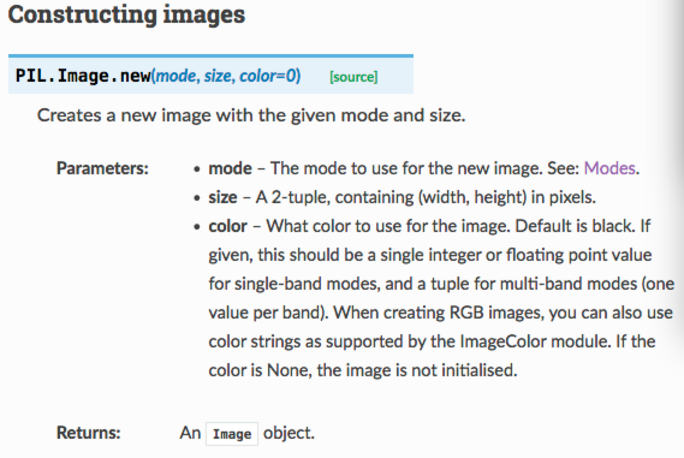This screenshot has height=458, width=684.
Task: Click the Constructing images heading
Action: [127, 16]
